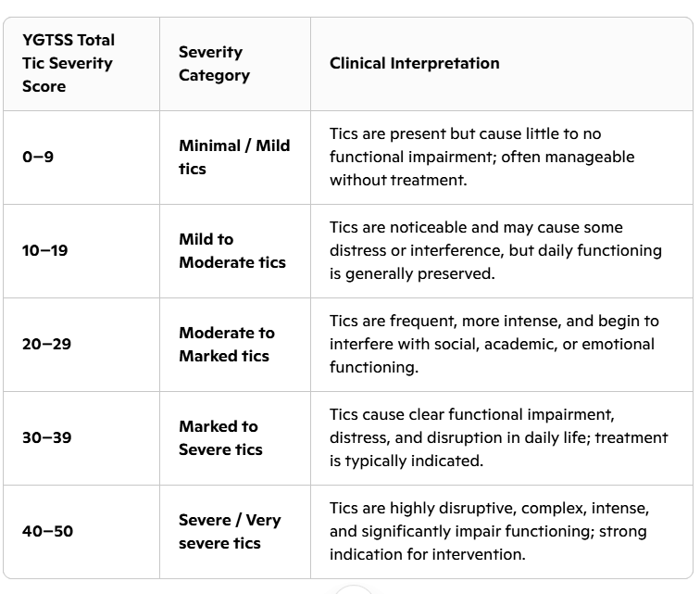Click the 'Moderate to Marked tics' cell

(x=226, y=345)
